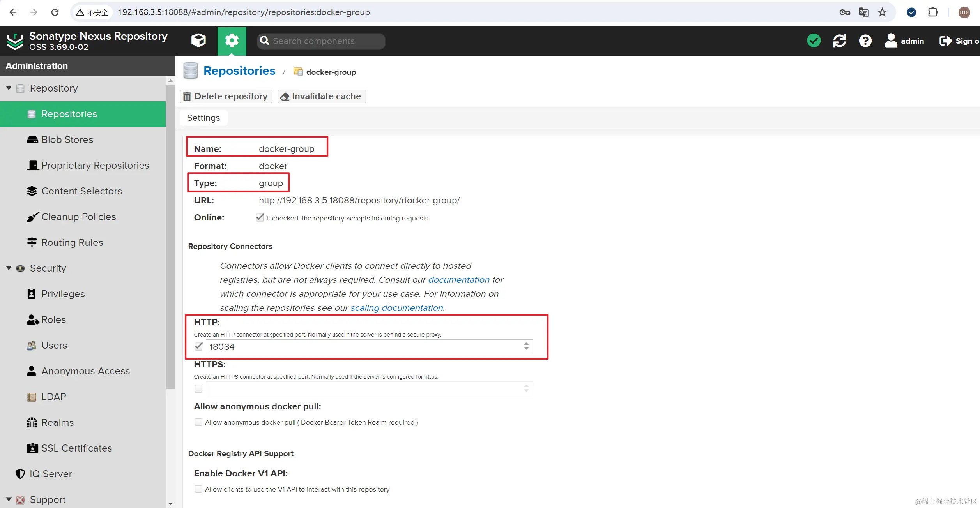Open Routing Rules menu item

tap(72, 242)
